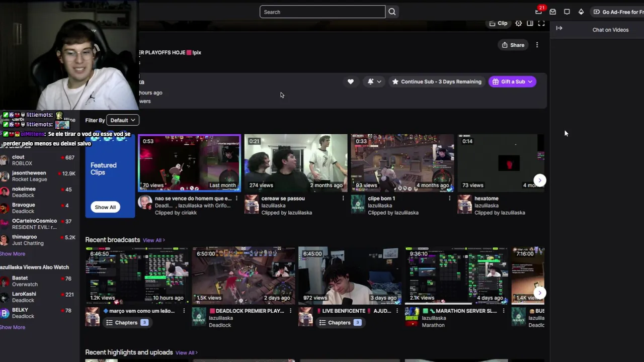
Task: Open the 9:36:10 Marathon broadcast thumbnail
Action: tap(456, 276)
